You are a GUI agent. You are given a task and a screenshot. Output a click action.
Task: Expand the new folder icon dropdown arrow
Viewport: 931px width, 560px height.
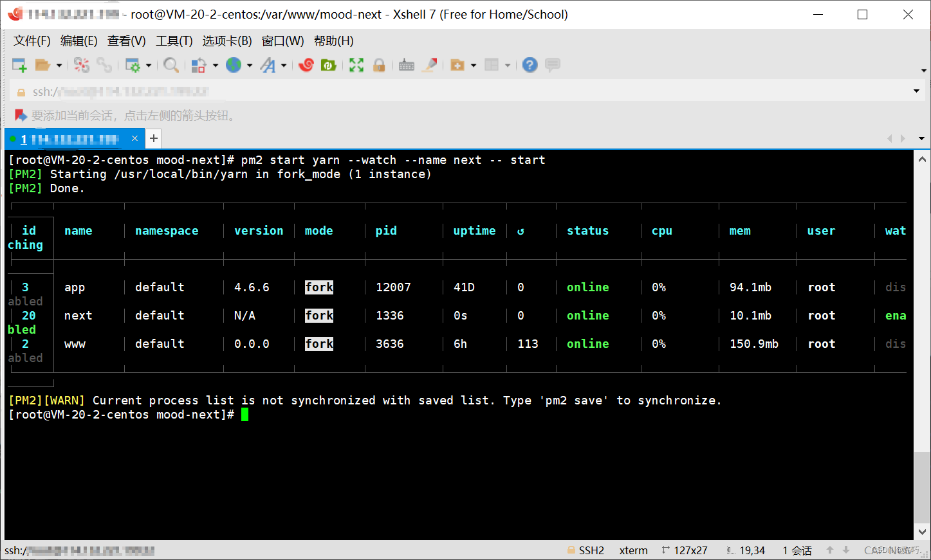[x=474, y=65]
